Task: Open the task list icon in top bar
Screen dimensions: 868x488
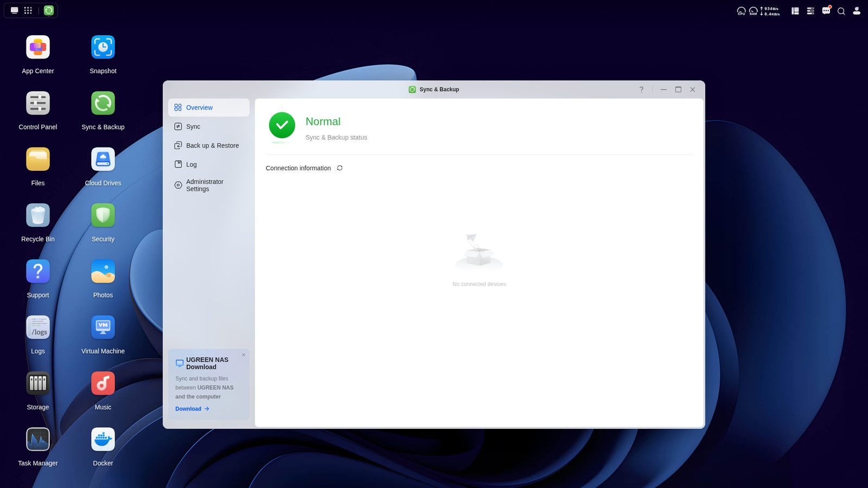Action: 810,11
